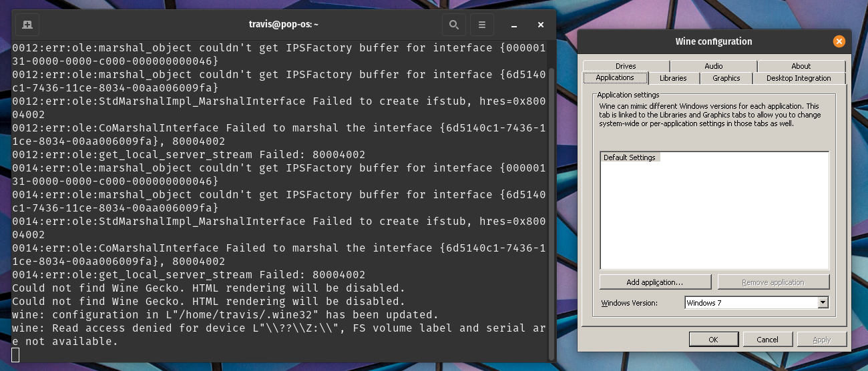Click the Add application button
The image size is (868, 371).
(x=654, y=282)
